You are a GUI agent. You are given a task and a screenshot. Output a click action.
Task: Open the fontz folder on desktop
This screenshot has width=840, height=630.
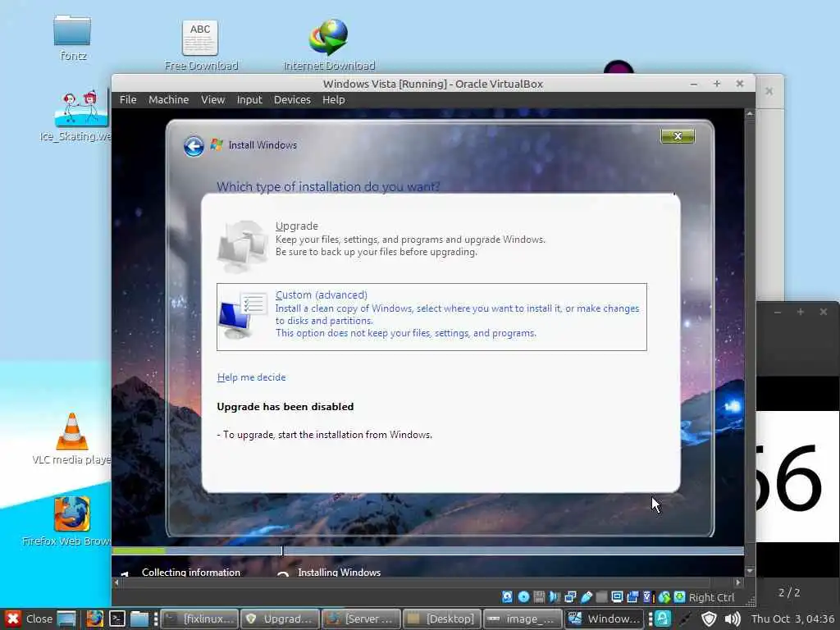coord(72,38)
